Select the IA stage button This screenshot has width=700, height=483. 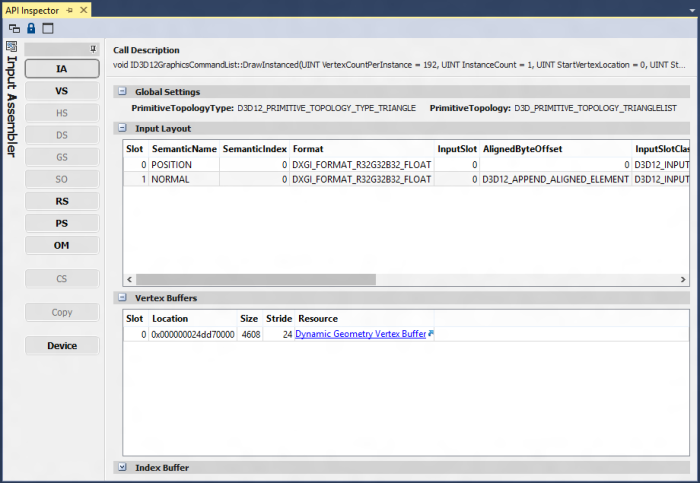pyautogui.click(x=62, y=69)
